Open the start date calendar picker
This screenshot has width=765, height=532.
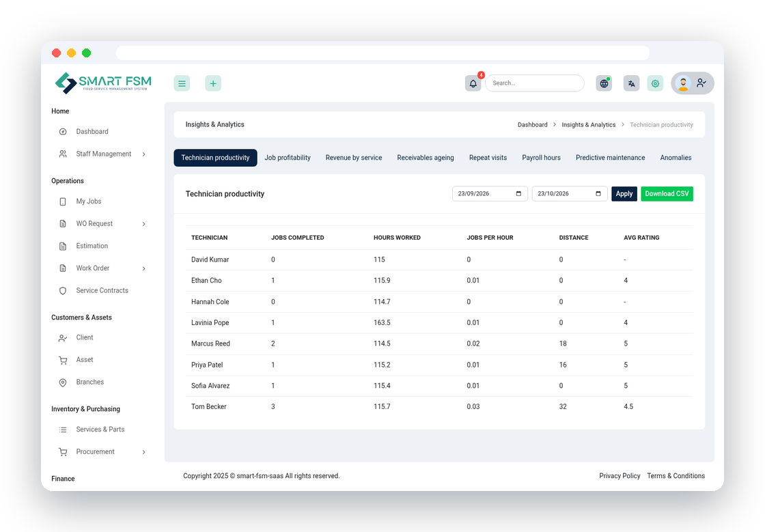click(x=518, y=193)
